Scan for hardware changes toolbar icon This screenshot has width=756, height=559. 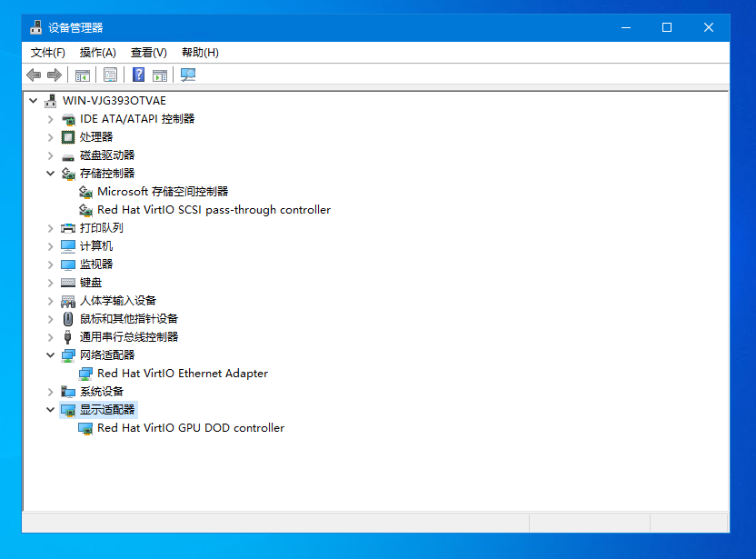(187, 75)
